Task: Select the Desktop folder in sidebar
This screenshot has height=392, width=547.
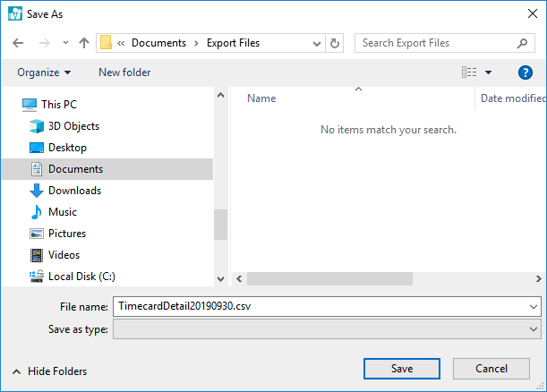Action: click(x=67, y=148)
